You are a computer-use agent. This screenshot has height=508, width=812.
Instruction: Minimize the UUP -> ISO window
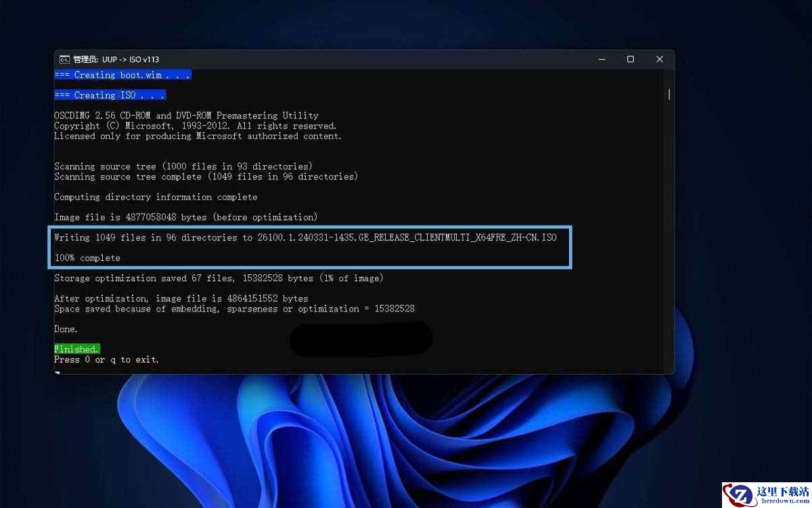(x=602, y=60)
